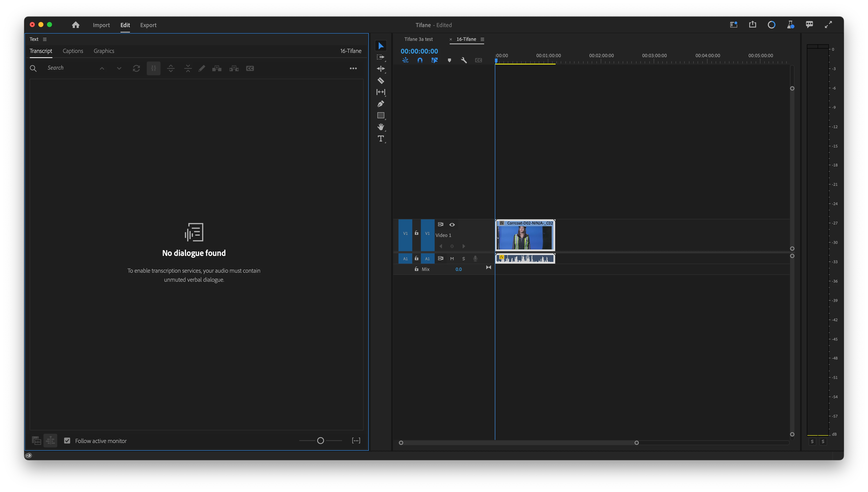The image size is (868, 492).
Task: Toggle timeline snapping magnet
Action: tap(420, 60)
